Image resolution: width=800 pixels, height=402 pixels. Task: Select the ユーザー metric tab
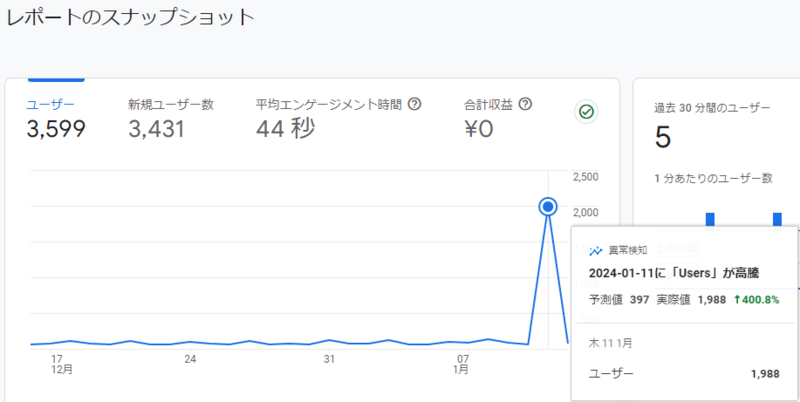tap(51, 105)
